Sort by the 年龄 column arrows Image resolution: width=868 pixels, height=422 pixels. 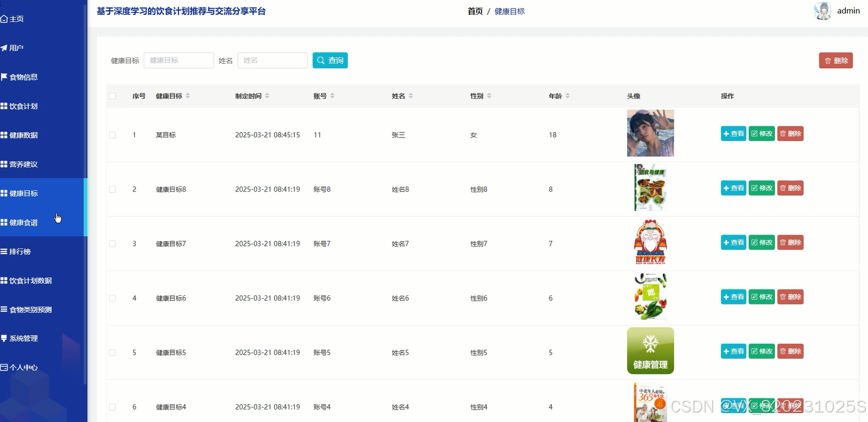568,96
